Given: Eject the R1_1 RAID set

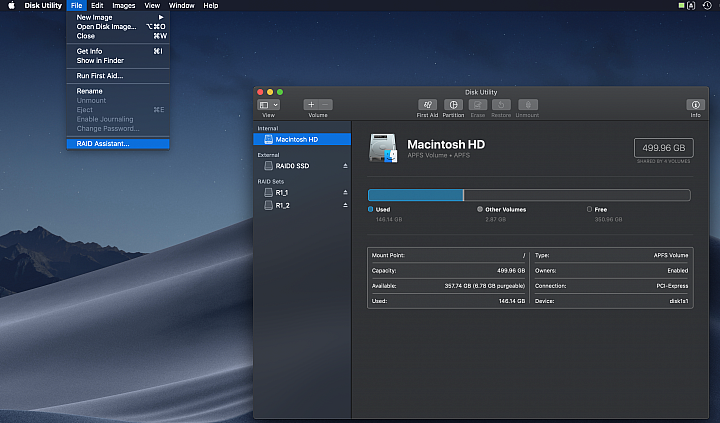Looking at the screenshot, I should pyautogui.click(x=345, y=192).
